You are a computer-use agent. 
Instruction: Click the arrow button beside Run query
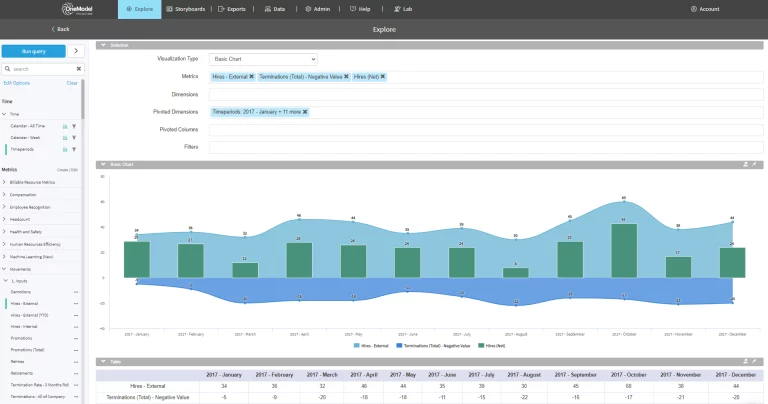(76, 51)
